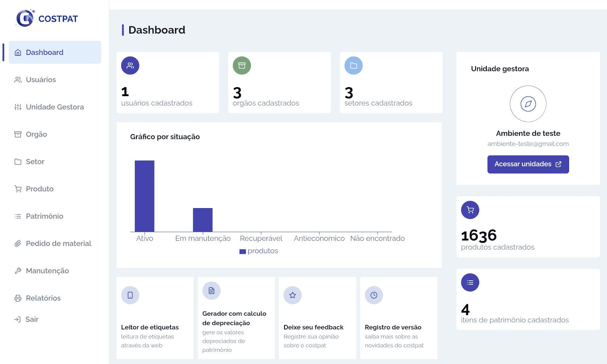Go to Unidade Gestora menu item
The image size is (607, 364).
54,107
